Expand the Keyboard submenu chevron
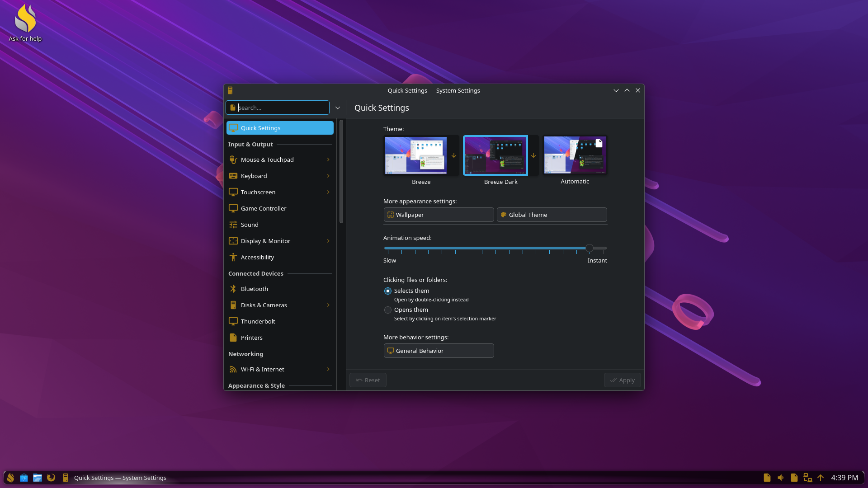Image resolution: width=868 pixels, height=488 pixels. click(x=328, y=176)
